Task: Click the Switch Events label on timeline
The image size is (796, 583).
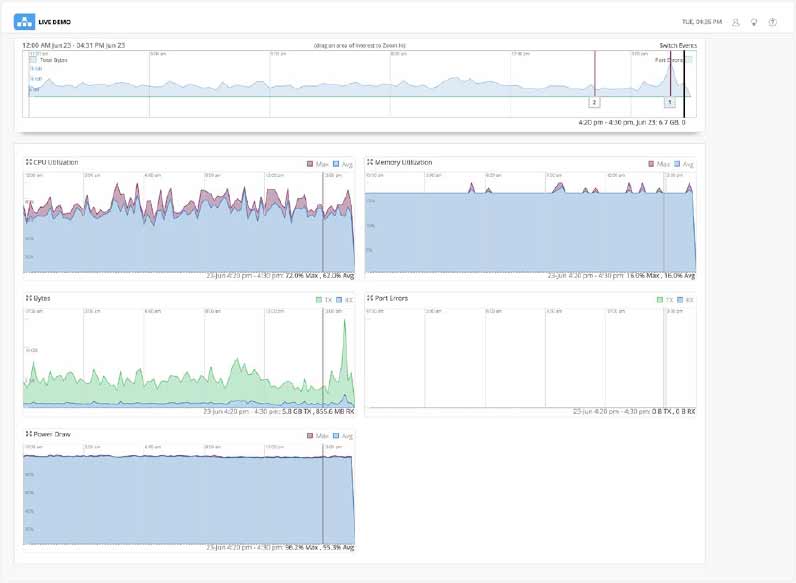Action: click(x=678, y=45)
